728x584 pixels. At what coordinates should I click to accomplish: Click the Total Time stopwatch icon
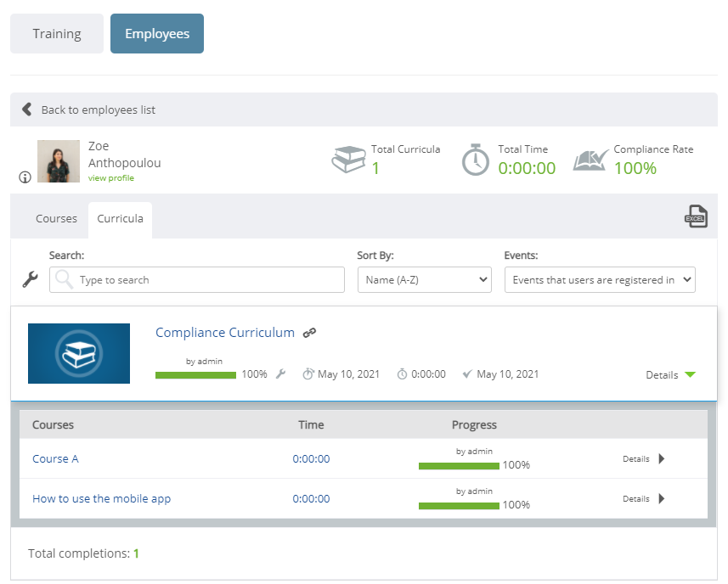tap(476, 160)
